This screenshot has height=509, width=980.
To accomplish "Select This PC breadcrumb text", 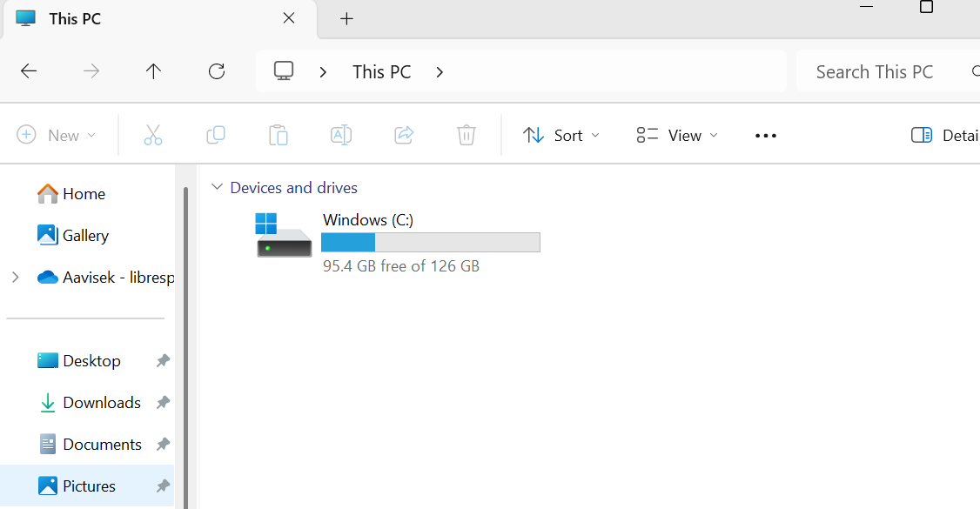I will click(x=381, y=72).
